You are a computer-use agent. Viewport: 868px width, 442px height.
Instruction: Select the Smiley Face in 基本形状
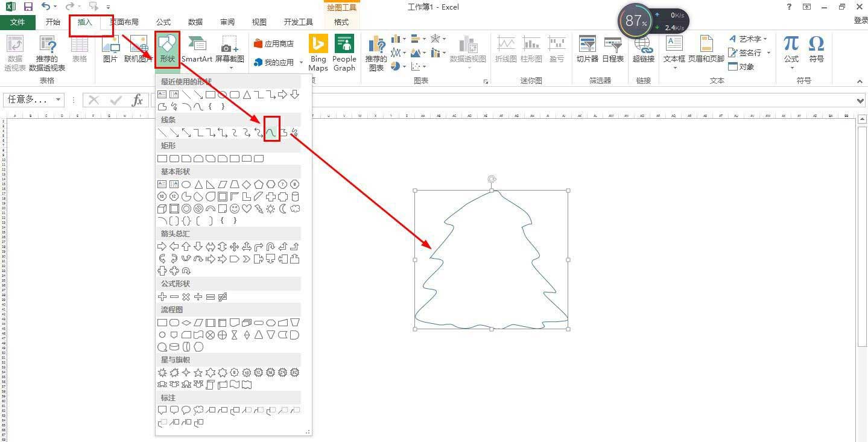point(235,209)
